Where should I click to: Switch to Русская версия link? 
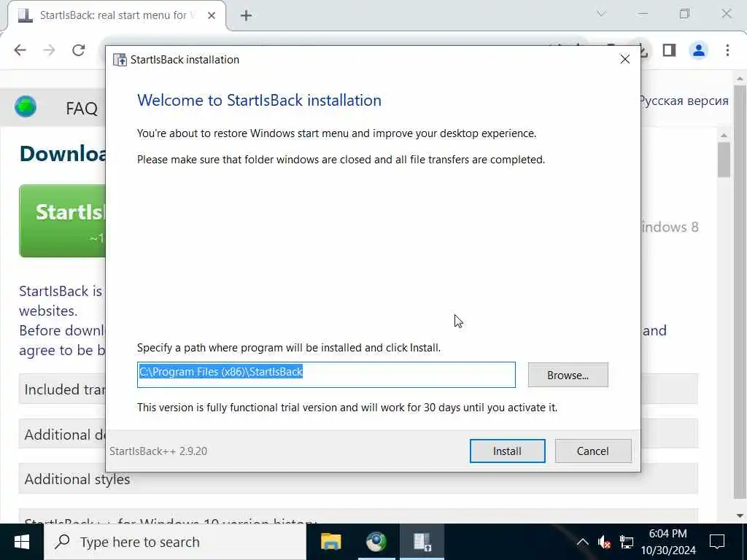click(684, 101)
